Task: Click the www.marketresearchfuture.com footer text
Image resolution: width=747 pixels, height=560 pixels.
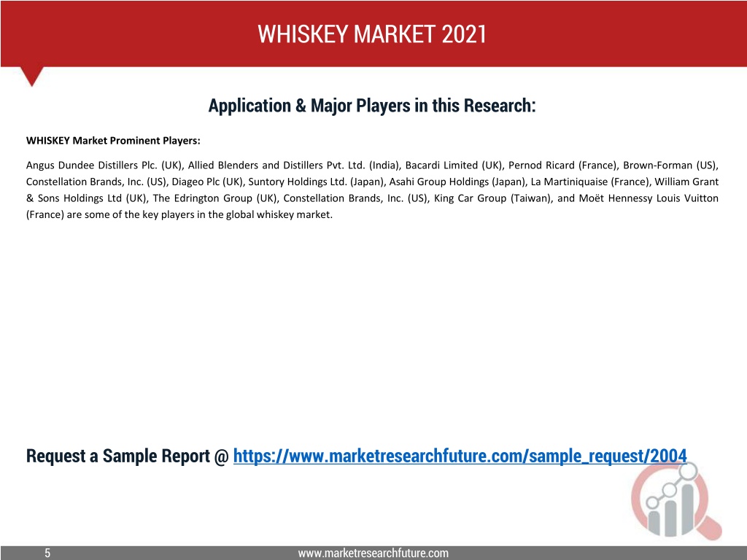Action: pyautogui.click(x=373, y=553)
